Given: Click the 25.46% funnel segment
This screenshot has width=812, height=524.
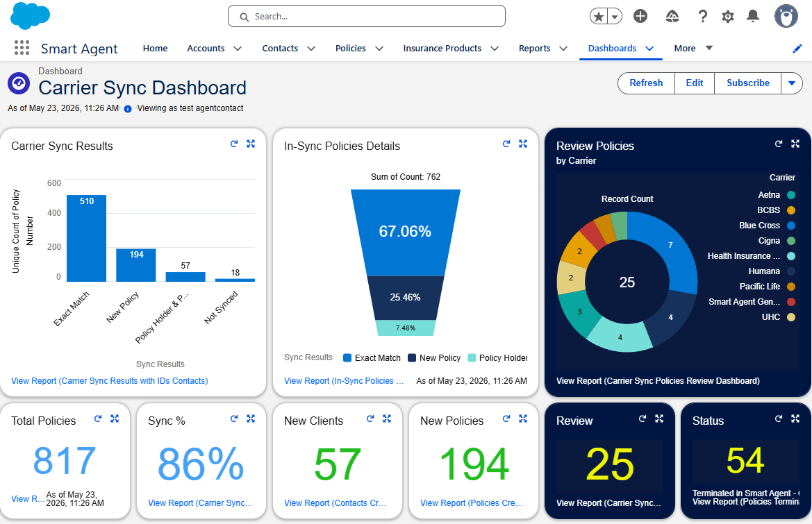Looking at the screenshot, I should pyautogui.click(x=406, y=298).
